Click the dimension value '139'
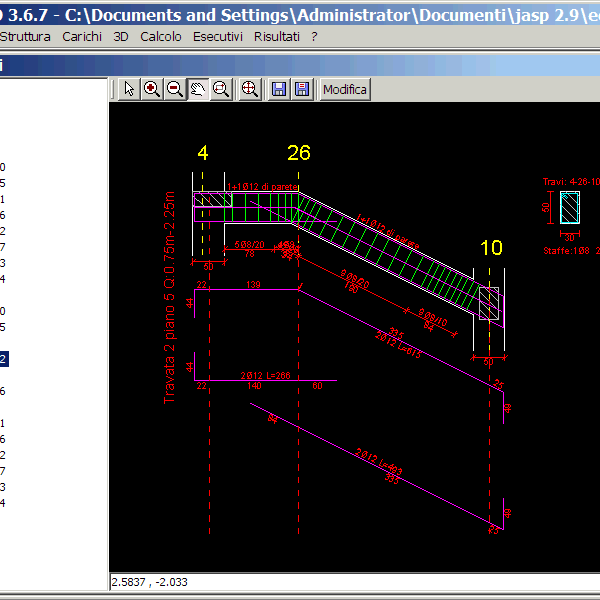This screenshot has width=600, height=600. pyautogui.click(x=253, y=284)
